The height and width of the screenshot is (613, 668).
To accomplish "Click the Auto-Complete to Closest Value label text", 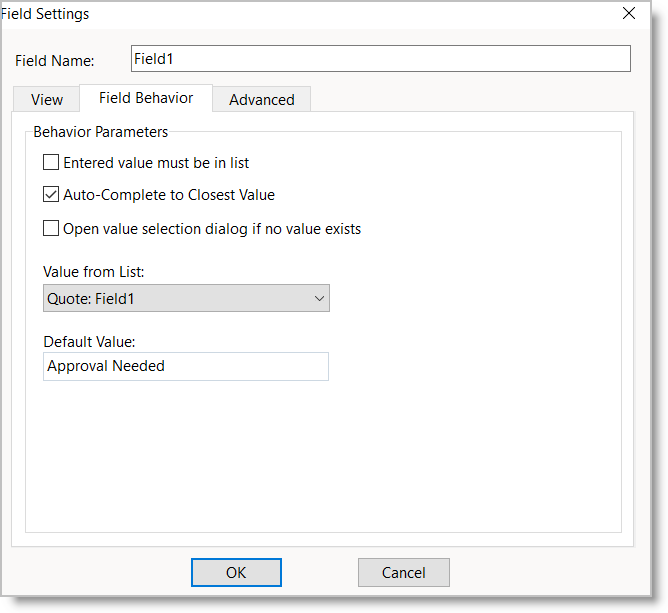I will pos(168,195).
